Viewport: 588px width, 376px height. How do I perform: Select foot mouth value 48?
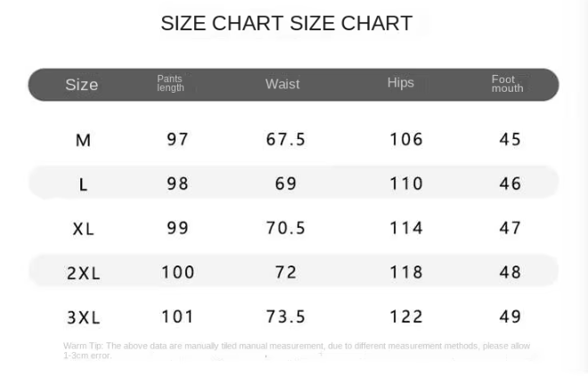(x=510, y=273)
